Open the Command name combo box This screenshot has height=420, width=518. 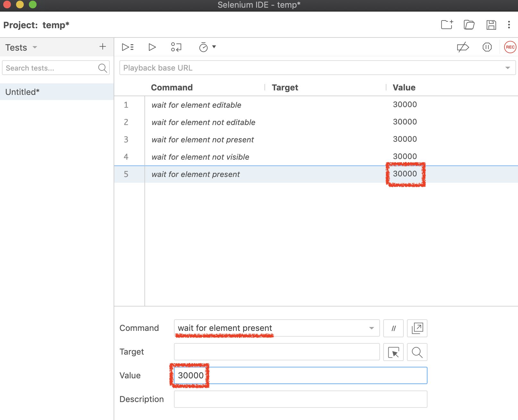point(277,328)
